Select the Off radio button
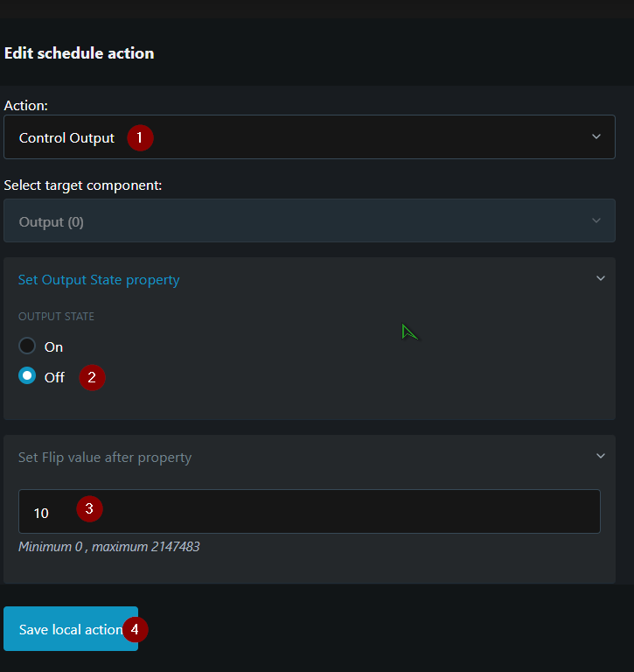634x672 pixels. point(27,376)
